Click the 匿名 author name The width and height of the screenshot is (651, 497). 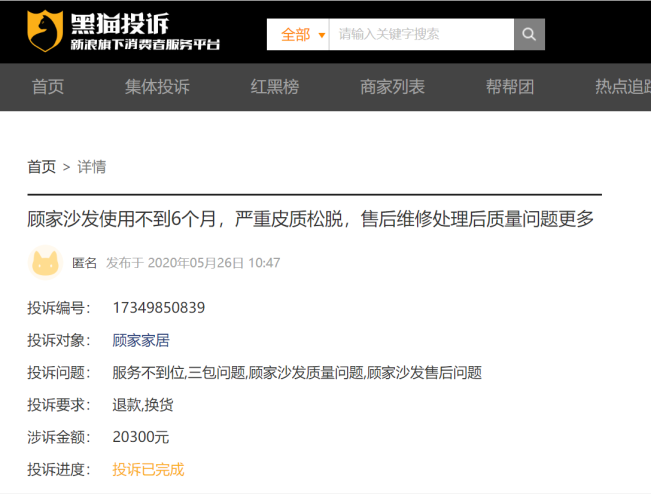pyautogui.click(x=85, y=263)
